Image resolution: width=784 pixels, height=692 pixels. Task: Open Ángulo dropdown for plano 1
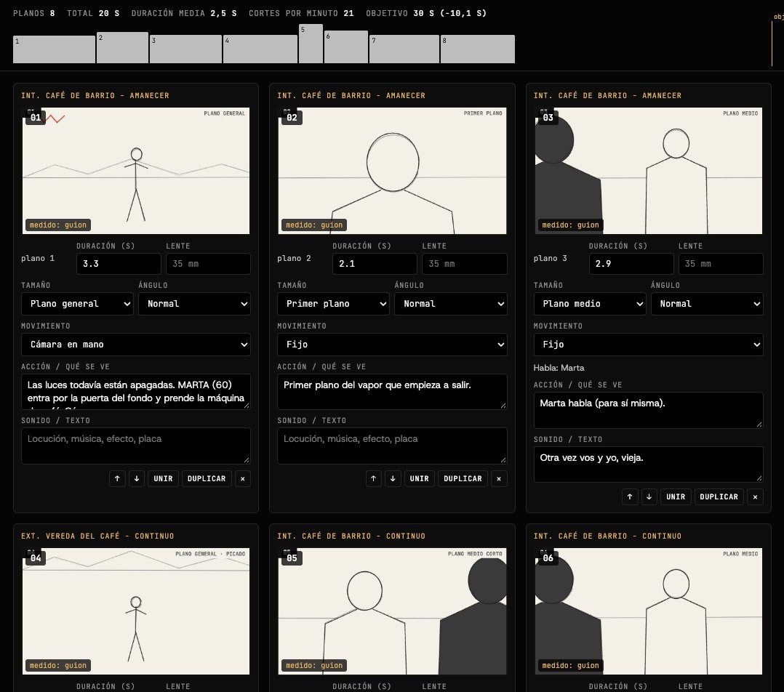(x=194, y=304)
